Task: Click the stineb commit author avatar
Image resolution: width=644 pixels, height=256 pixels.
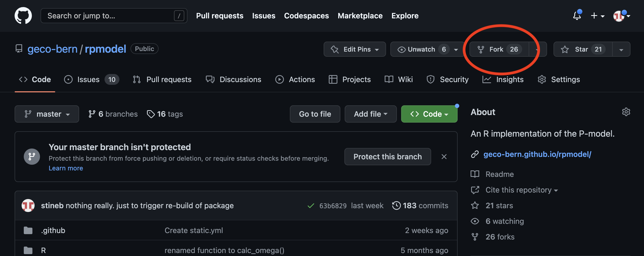Action: tap(28, 206)
